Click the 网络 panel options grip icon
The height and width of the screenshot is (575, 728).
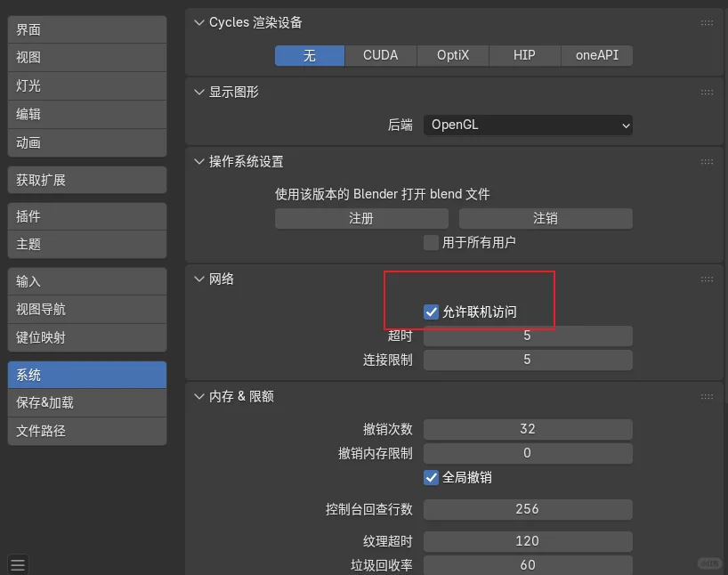coord(707,279)
